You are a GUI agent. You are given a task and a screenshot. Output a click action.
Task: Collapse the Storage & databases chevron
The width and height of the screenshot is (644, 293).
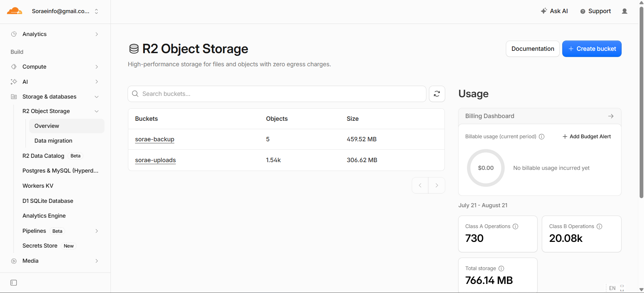tap(97, 97)
